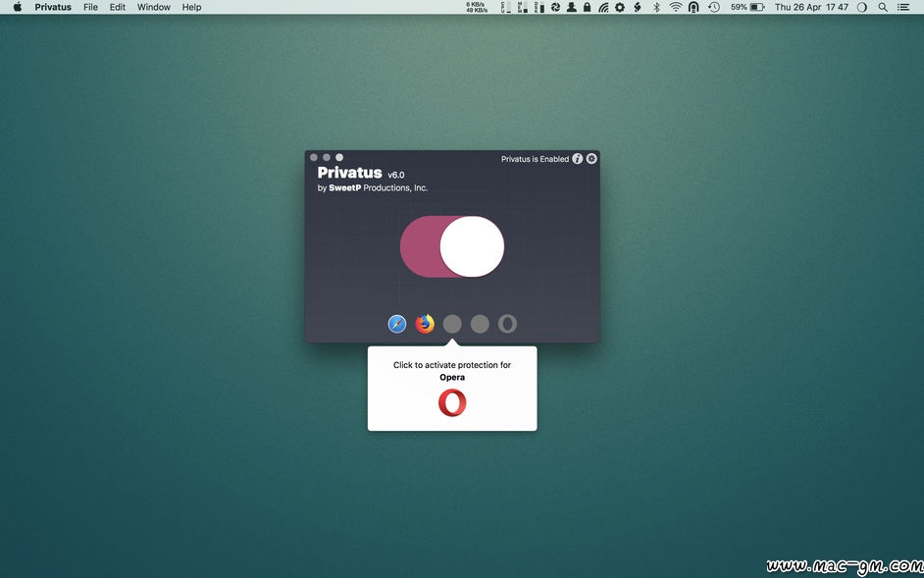The height and width of the screenshot is (578, 924).
Task: Activate the gray browser circle next to Firefox
Action: (452, 324)
